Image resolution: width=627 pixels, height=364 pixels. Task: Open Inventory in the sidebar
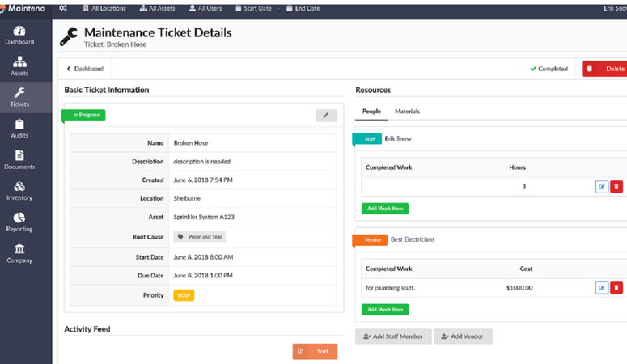tap(19, 191)
